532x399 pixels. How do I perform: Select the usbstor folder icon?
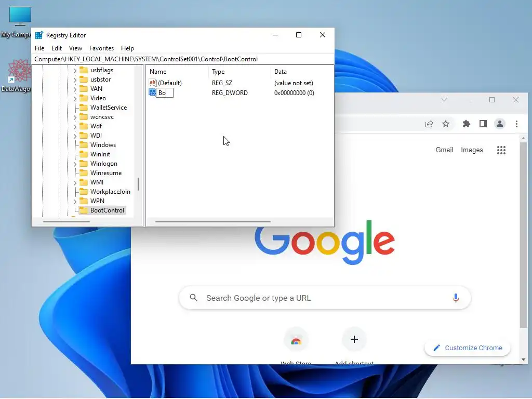click(x=84, y=79)
